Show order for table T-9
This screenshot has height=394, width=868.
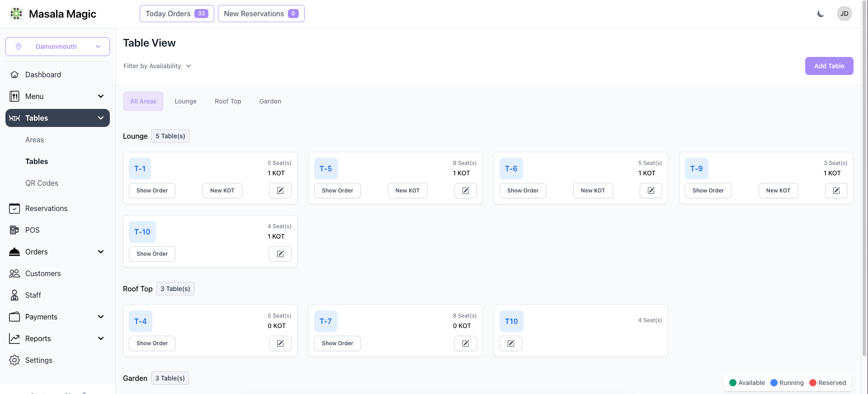(x=708, y=191)
